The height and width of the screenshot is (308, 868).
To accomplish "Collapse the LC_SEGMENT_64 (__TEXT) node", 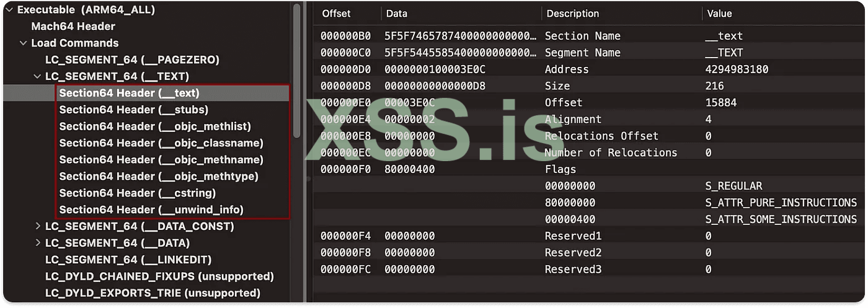I will (x=38, y=77).
